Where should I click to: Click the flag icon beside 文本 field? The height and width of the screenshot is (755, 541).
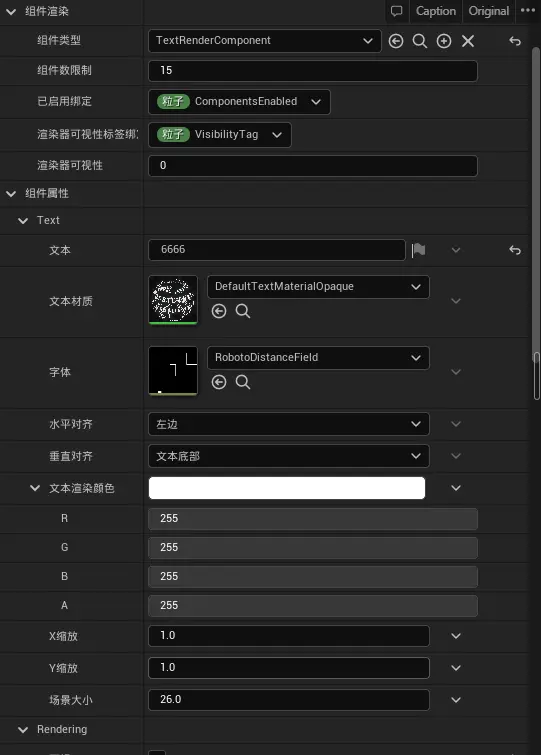tap(418, 250)
